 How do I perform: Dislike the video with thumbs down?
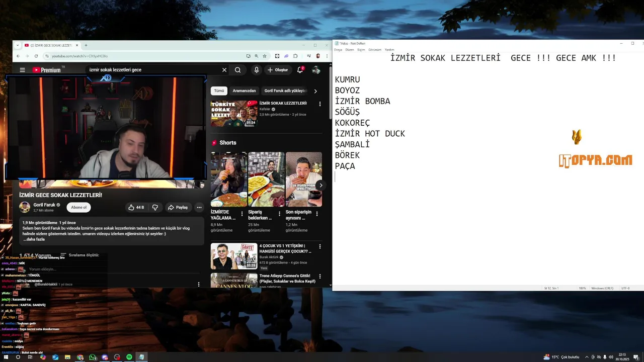(x=155, y=207)
